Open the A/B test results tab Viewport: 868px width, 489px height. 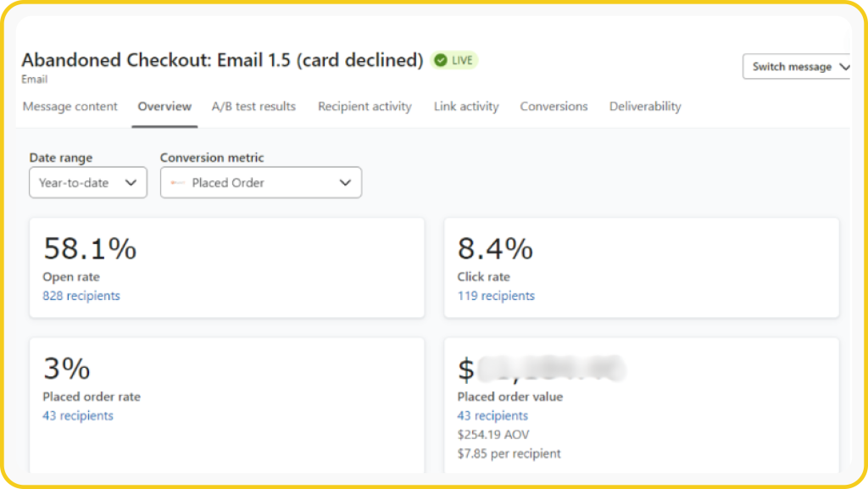point(253,107)
